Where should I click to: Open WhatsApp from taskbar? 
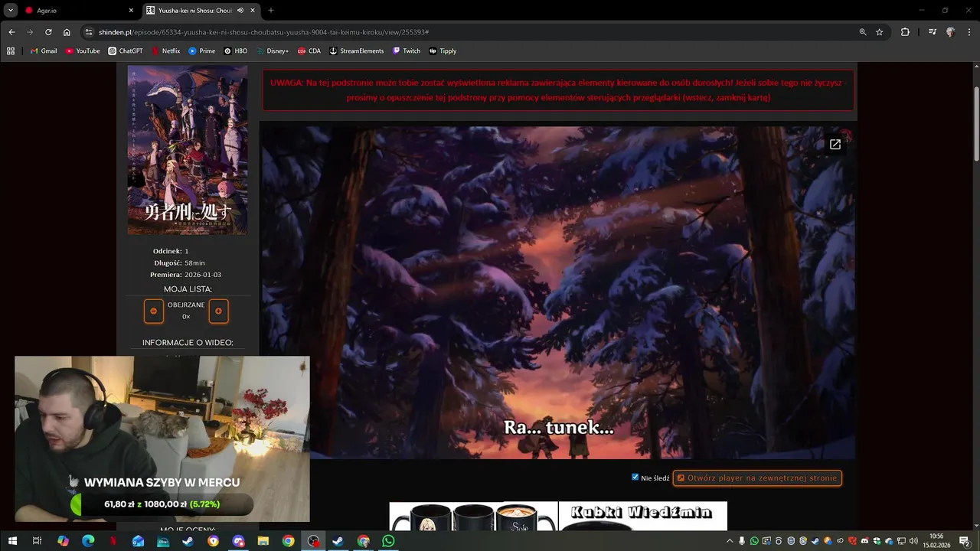[388, 541]
